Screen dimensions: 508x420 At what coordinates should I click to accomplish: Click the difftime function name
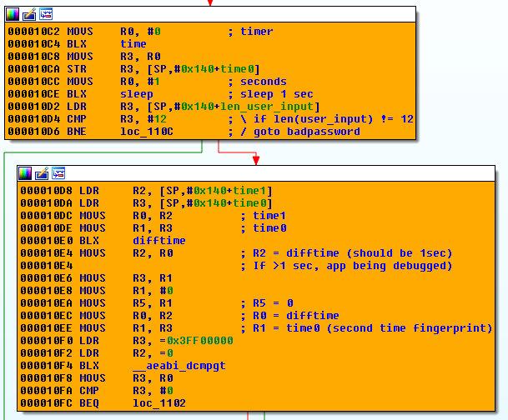pos(158,241)
